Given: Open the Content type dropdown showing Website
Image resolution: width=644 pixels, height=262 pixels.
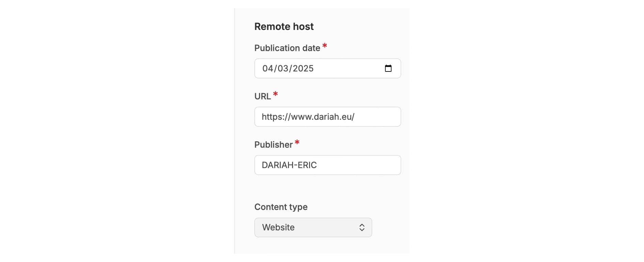Looking at the screenshot, I should pyautogui.click(x=313, y=228).
